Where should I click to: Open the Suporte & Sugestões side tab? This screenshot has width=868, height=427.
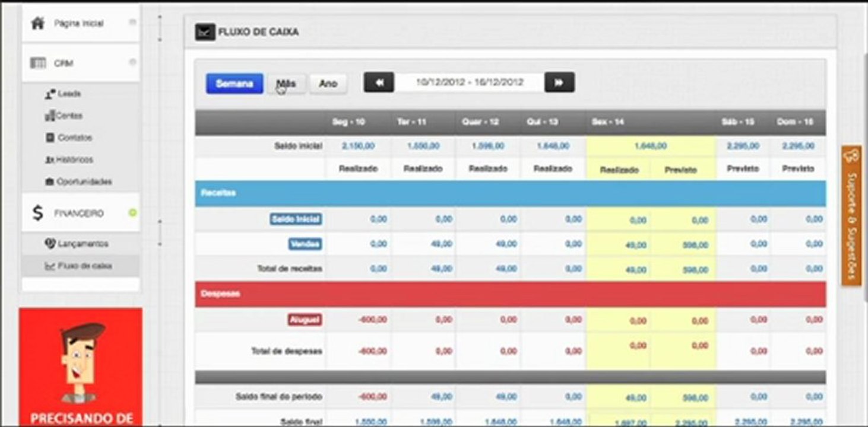(851, 216)
